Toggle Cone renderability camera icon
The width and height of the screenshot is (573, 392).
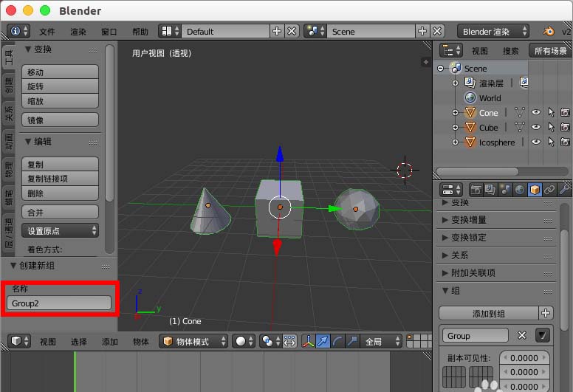coord(565,112)
